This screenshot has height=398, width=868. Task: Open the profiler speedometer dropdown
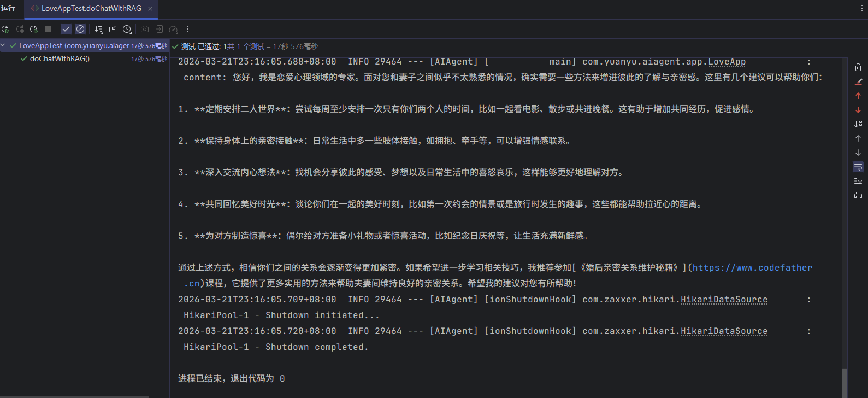[174, 29]
